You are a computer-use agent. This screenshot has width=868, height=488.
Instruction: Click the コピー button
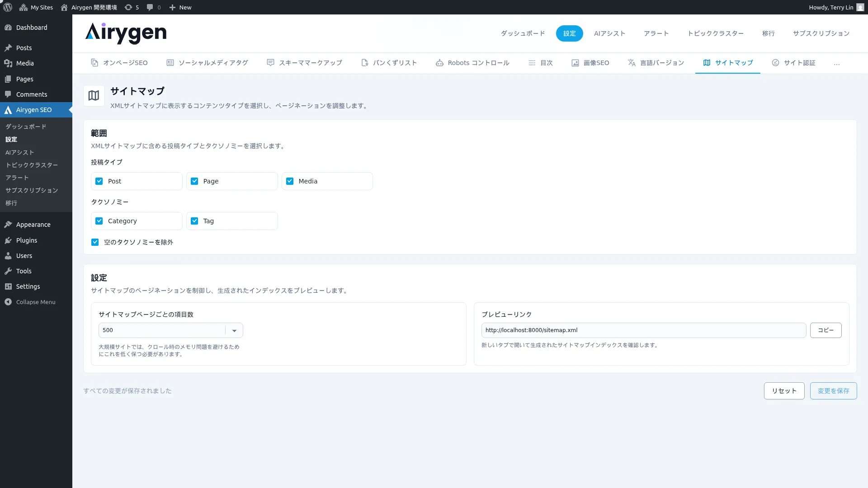coord(826,330)
